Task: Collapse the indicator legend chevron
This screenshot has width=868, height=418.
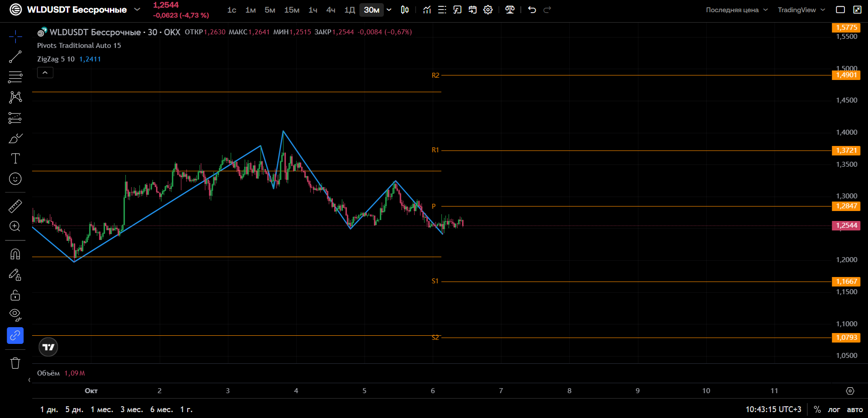Action: click(45, 73)
